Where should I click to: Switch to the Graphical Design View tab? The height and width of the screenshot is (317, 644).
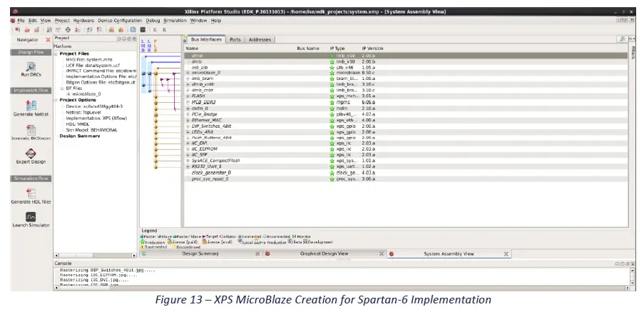(x=324, y=254)
